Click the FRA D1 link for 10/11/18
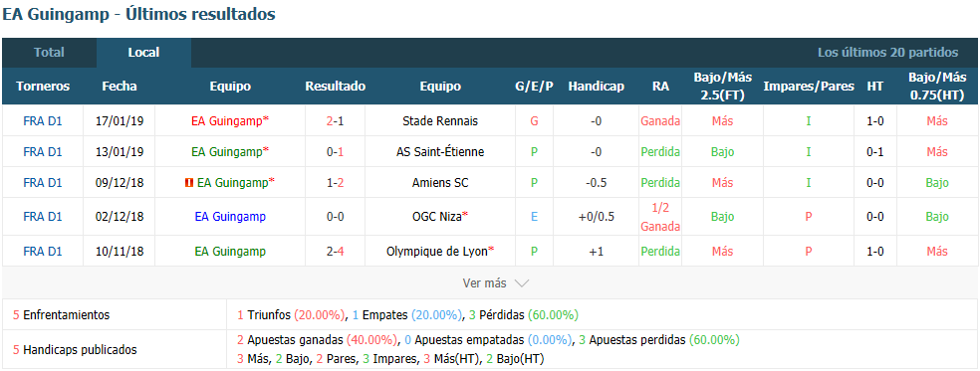The height and width of the screenshot is (371, 980). point(43,251)
